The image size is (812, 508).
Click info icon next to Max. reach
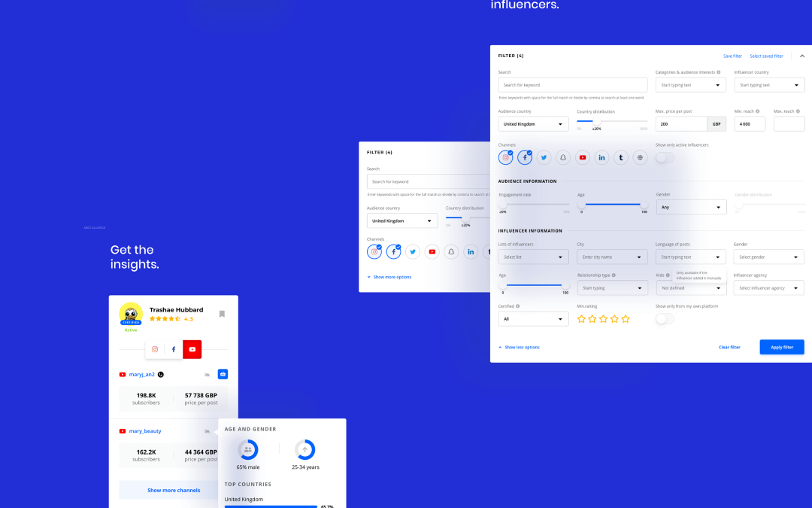click(798, 111)
